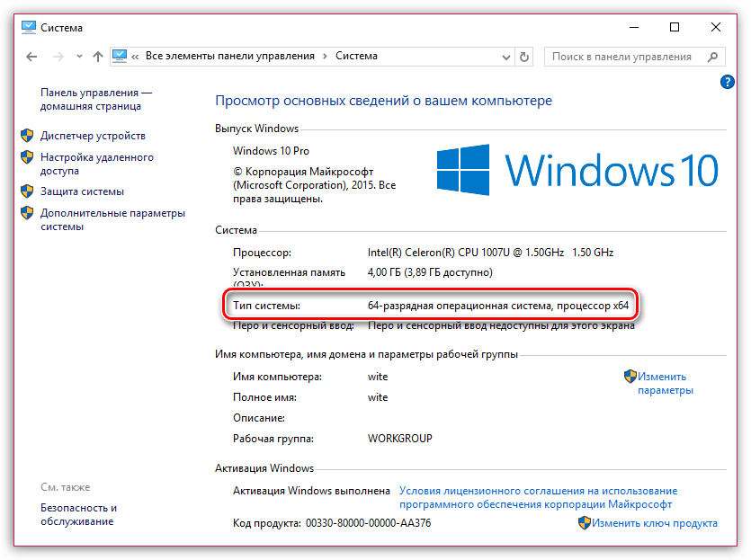Open Защита системы from the sidebar

tap(82, 191)
